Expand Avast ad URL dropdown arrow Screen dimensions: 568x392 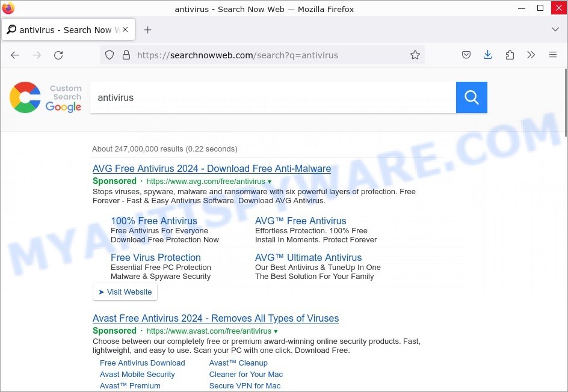276,331
